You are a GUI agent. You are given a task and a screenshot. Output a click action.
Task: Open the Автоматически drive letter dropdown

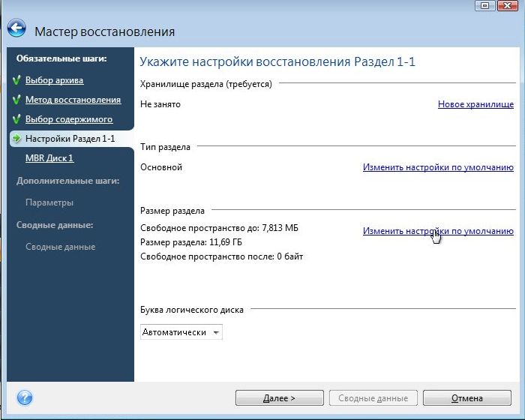click(181, 332)
